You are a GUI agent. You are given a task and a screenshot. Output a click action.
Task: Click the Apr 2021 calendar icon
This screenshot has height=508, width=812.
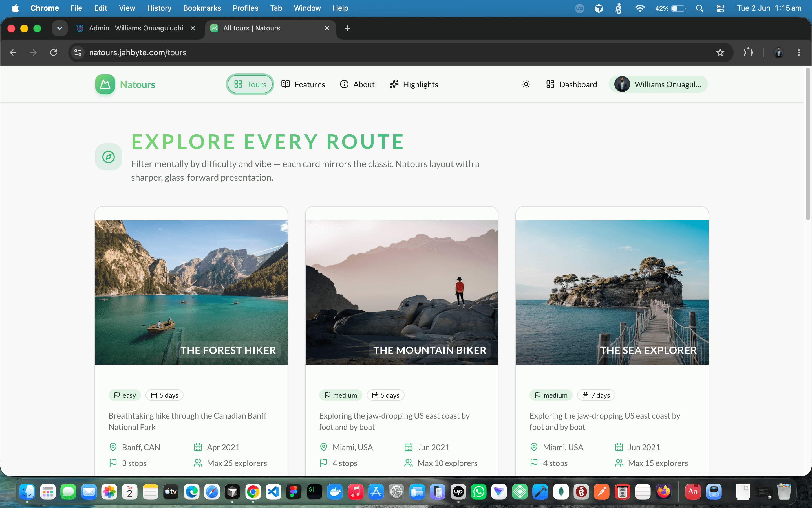pyautogui.click(x=198, y=447)
